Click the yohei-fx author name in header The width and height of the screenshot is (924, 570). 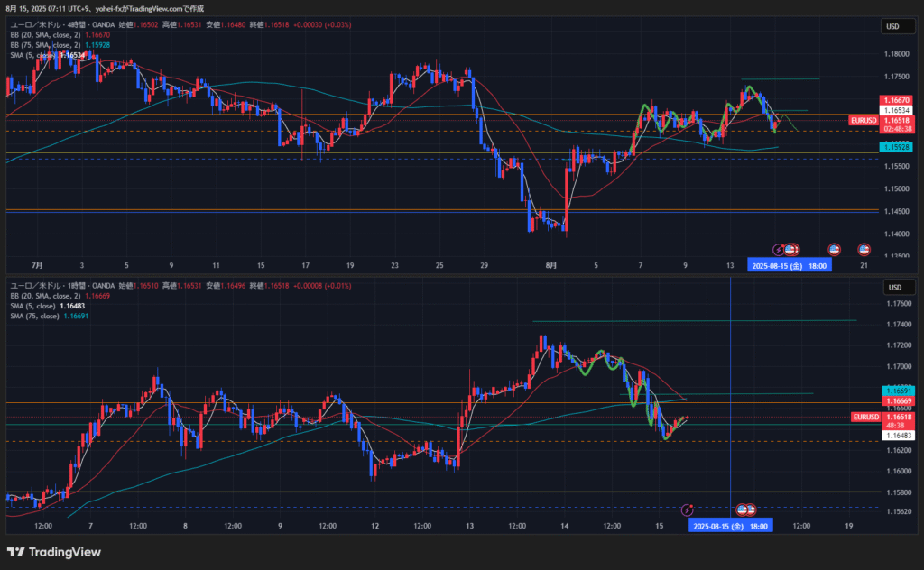pos(114,7)
